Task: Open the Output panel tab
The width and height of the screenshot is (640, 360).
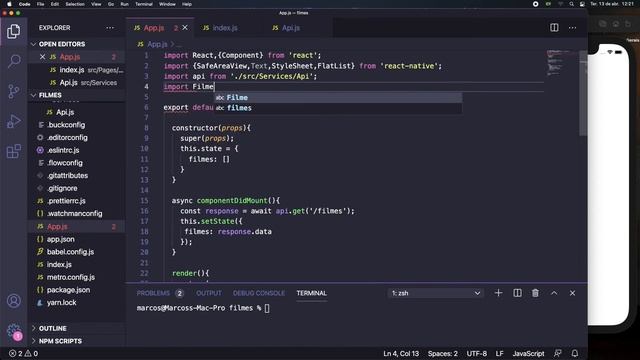Action: point(209,293)
